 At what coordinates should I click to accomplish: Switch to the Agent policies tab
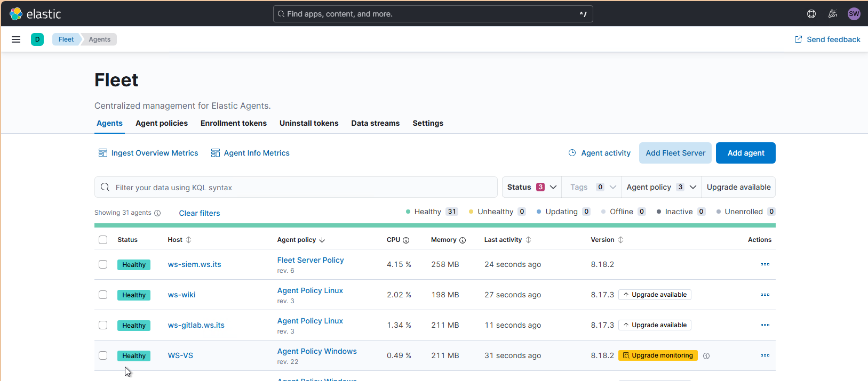pos(162,123)
